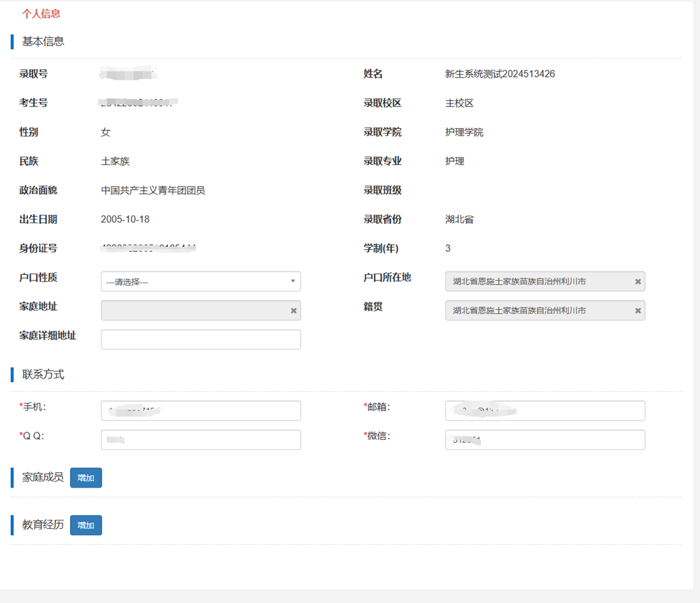The height and width of the screenshot is (603, 700).
Task: Click the 联系方式 section header
Action: [x=43, y=374]
